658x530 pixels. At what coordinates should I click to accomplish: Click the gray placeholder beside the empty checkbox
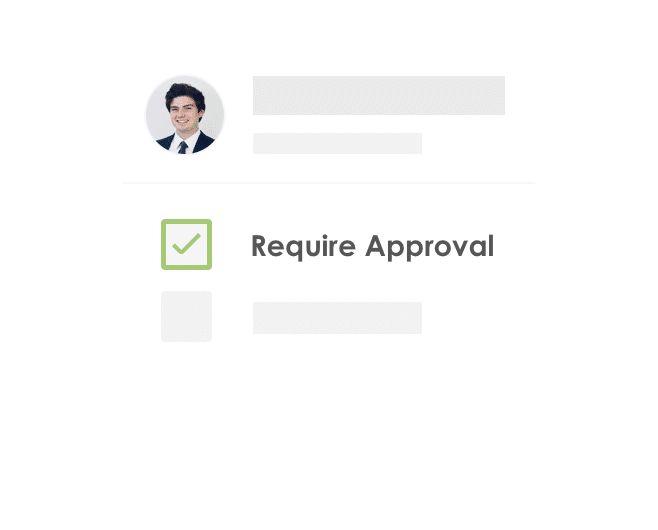coord(337,318)
